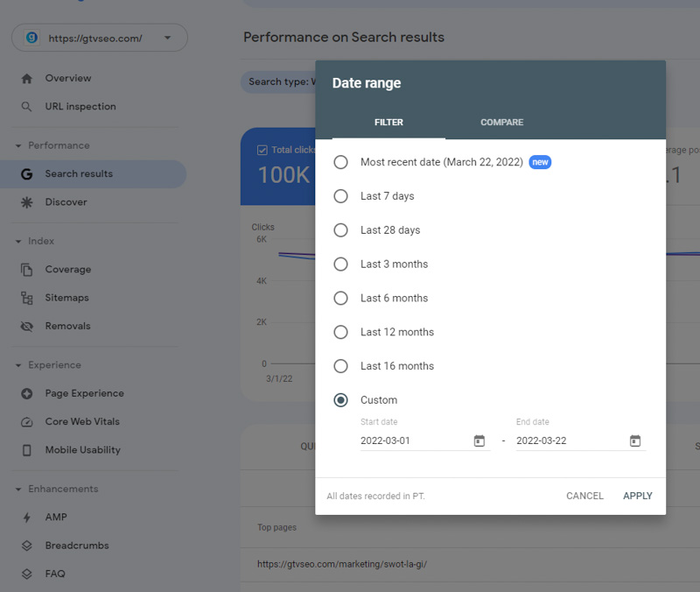Collapse the Enhancements sidebar section
This screenshot has width=700, height=592.
[18, 489]
